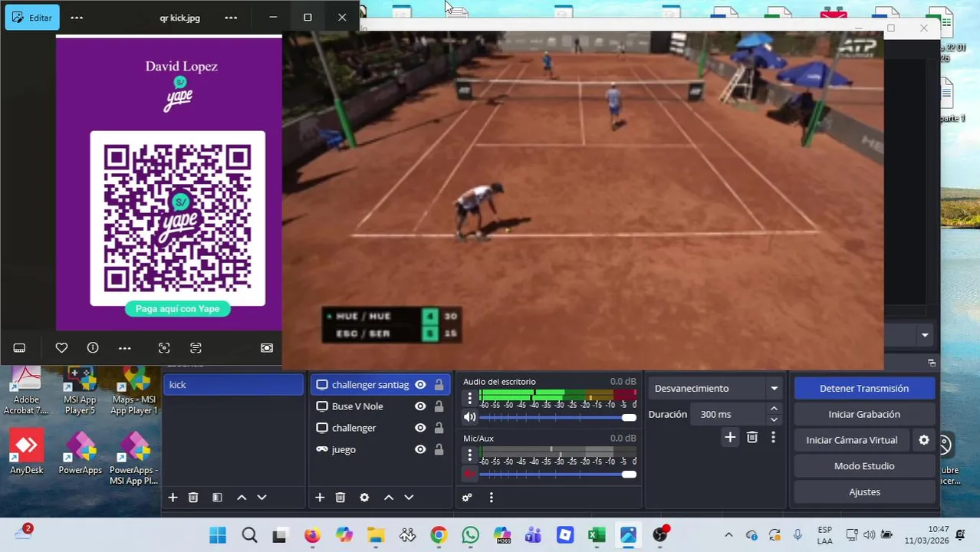Click the Duración 300 ms field
The width and height of the screenshot is (980, 552).
click(x=728, y=414)
